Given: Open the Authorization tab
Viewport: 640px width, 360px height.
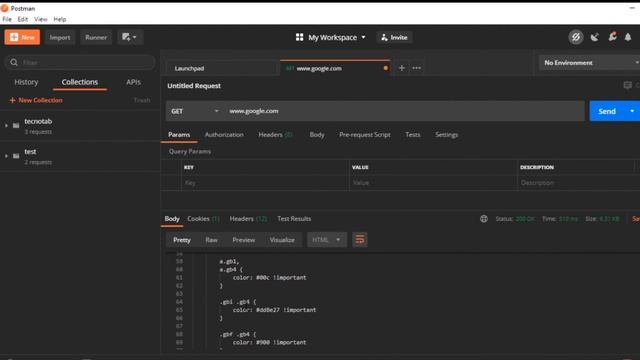Looking at the screenshot, I should (x=224, y=135).
